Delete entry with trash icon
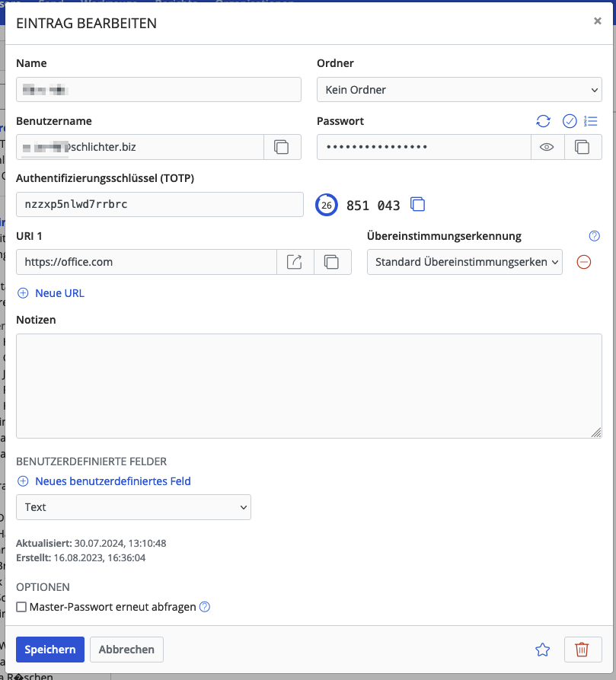The height and width of the screenshot is (680, 616). pos(582,650)
